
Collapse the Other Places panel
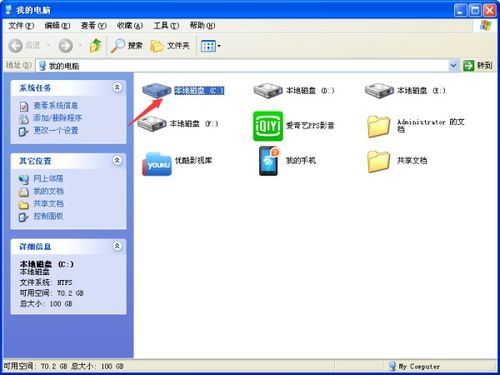117,161
